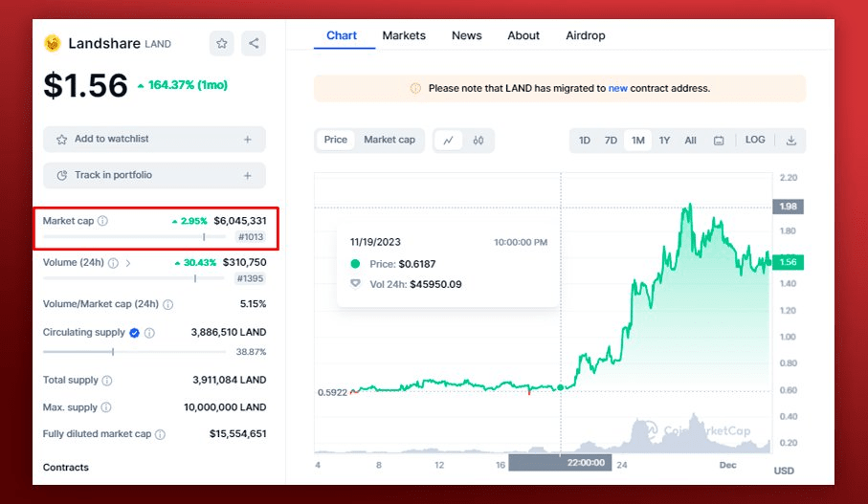Click the Landshare coin logo
The height and width of the screenshot is (504, 868).
tap(53, 43)
